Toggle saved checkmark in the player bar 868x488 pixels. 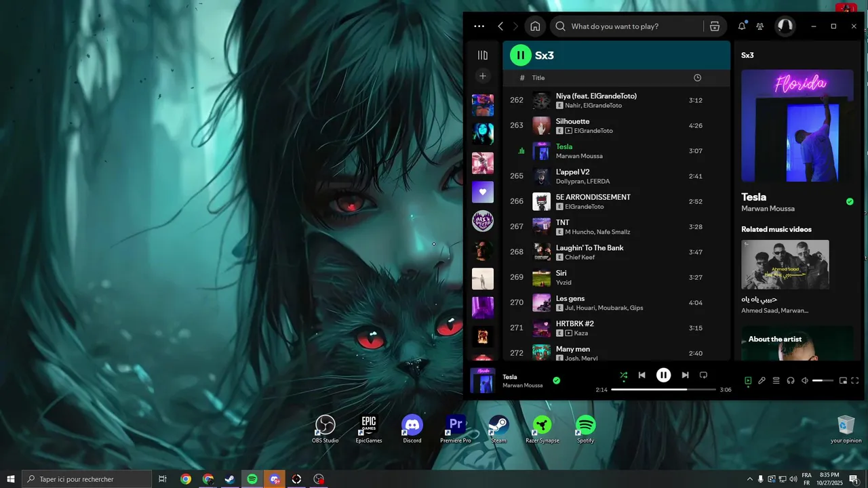pyautogui.click(x=556, y=381)
